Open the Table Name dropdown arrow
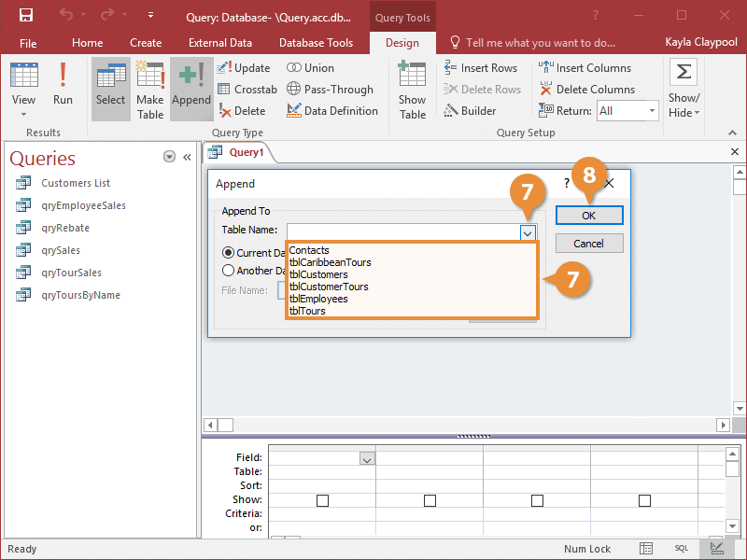This screenshot has height=560, width=747. [x=528, y=233]
